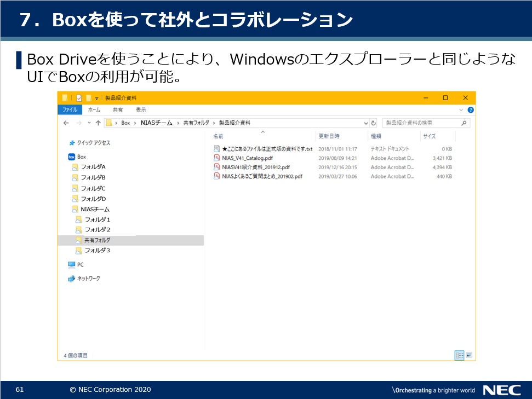Minimize the 製品紹介資料 Explorer window
Image resolution: width=532 pixels, height=399 pixels.
point(426,98)
